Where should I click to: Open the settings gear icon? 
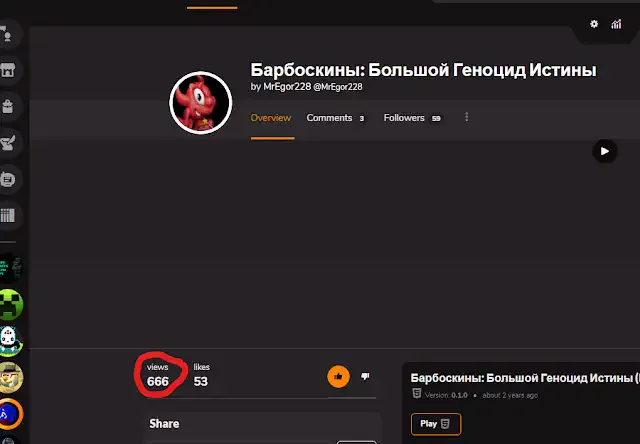594,24
